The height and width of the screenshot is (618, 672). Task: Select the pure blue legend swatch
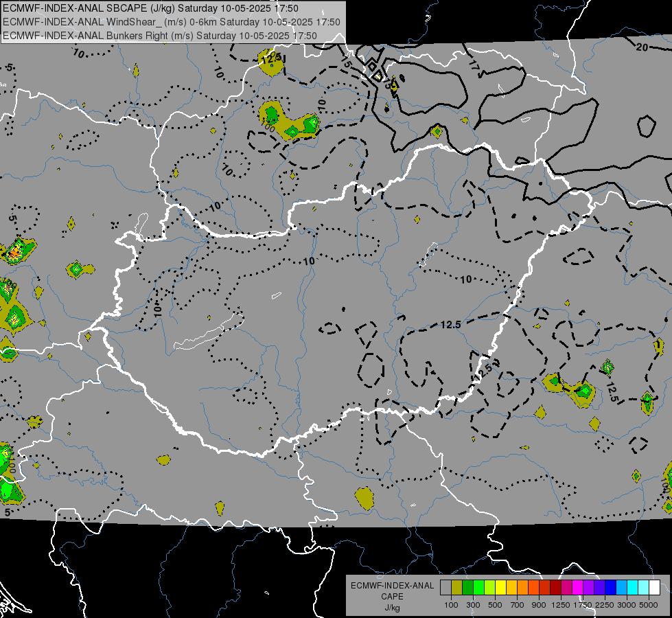click(610, 588)
